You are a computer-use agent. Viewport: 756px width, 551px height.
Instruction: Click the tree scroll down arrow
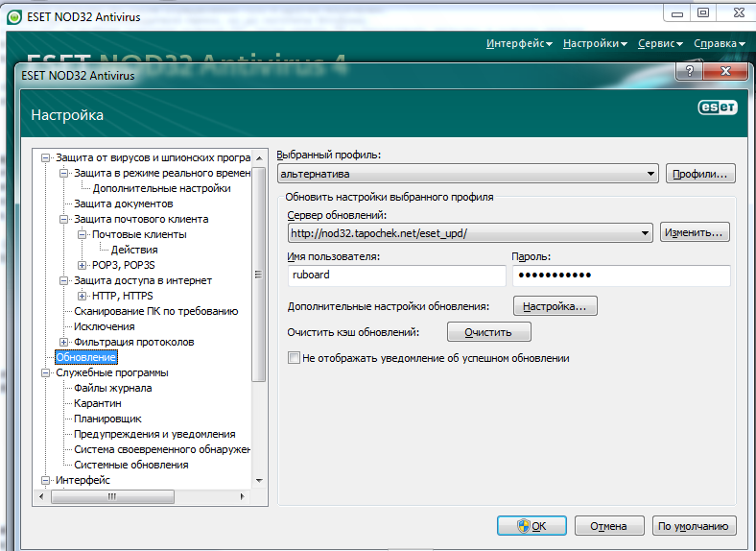(x=259, y=481)
